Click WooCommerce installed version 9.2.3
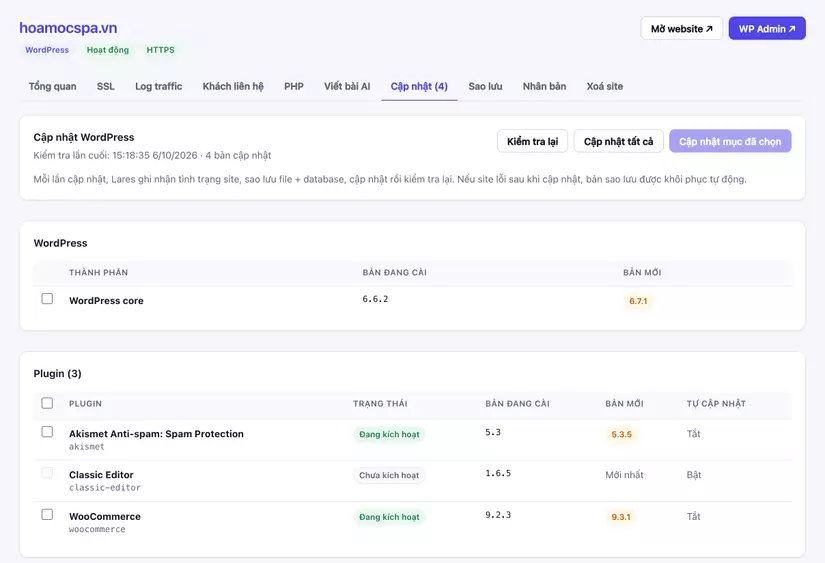The image size is (825, 563). [498, 515]
